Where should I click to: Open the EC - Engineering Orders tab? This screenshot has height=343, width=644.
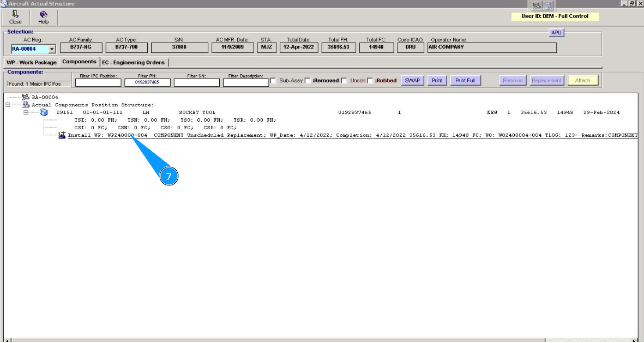click(134, 63)
